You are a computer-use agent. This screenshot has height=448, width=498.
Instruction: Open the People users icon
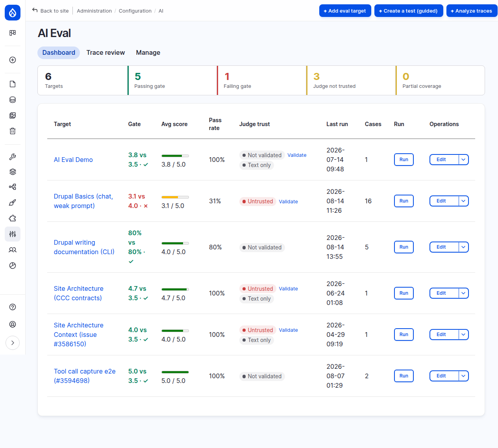tap(13, 250)
